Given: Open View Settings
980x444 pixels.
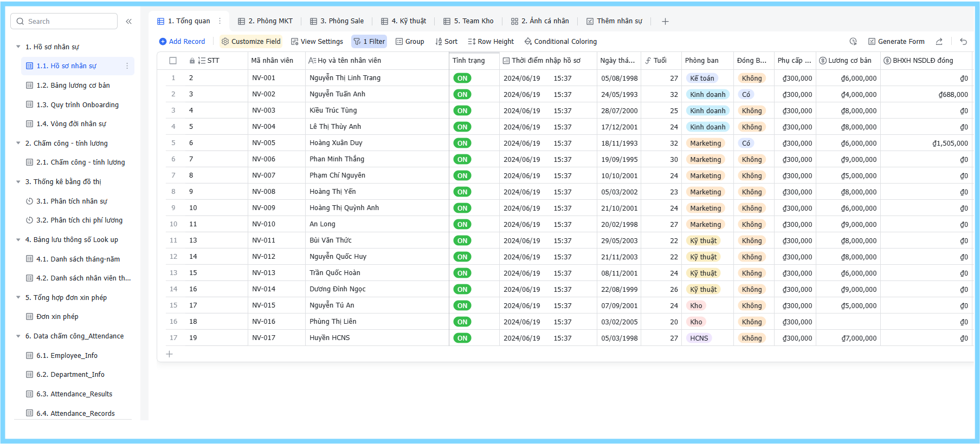Looking at the screenshot, I should [317, 42].
